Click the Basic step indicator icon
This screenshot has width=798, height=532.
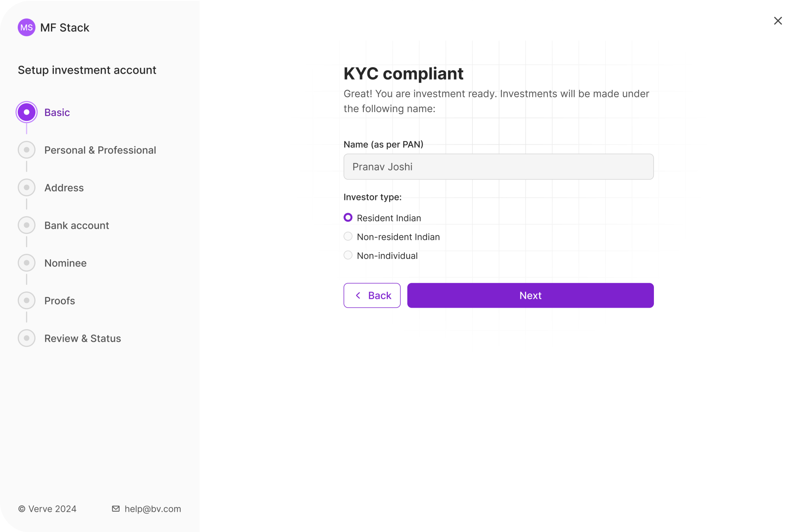click(x=27, y=112)
